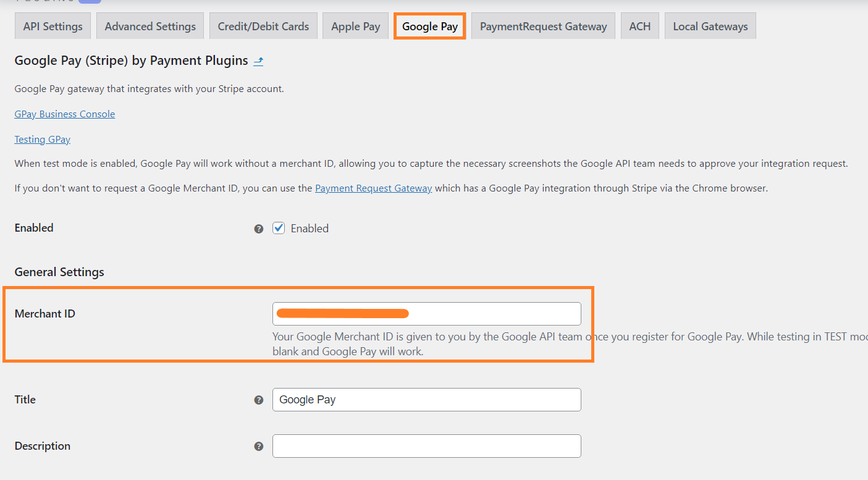
Task: Open the Credit/Debit Cards tab
Action: pos(263,27)
